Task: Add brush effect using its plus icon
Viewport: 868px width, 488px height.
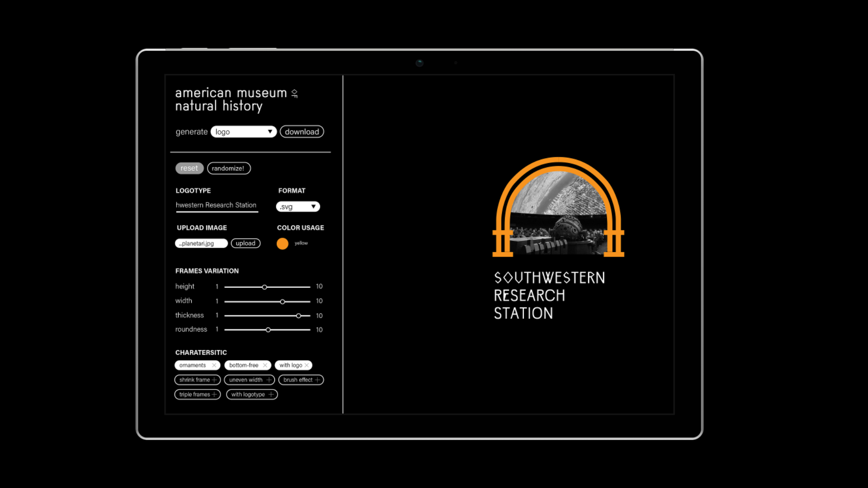Action: point(317,380)
